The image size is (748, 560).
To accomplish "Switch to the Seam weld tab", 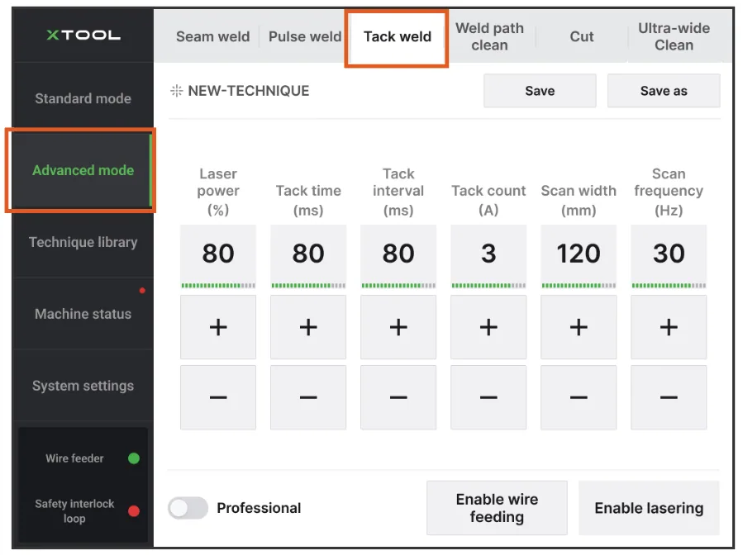I will [x=212, y=36].
